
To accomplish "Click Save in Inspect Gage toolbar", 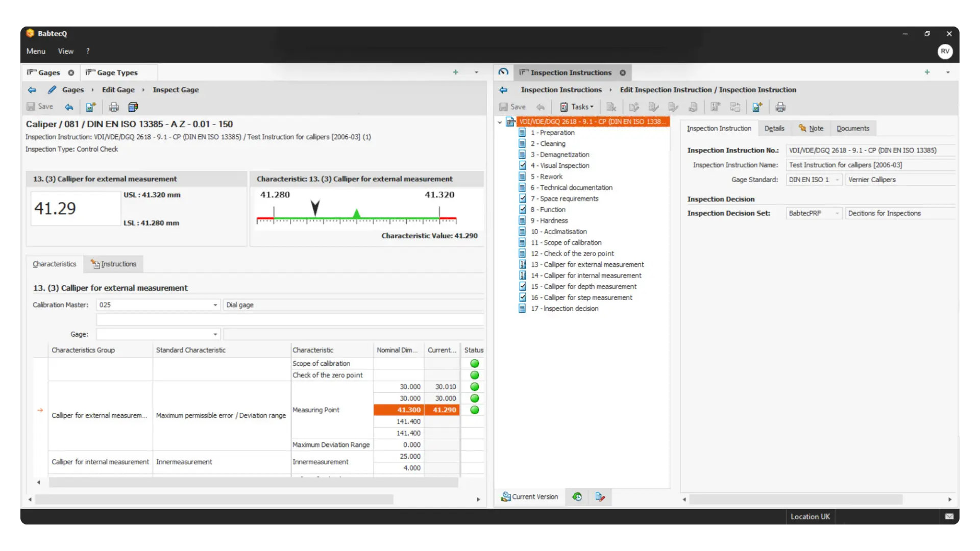I will pyautogui.click(x=40, y=107).
